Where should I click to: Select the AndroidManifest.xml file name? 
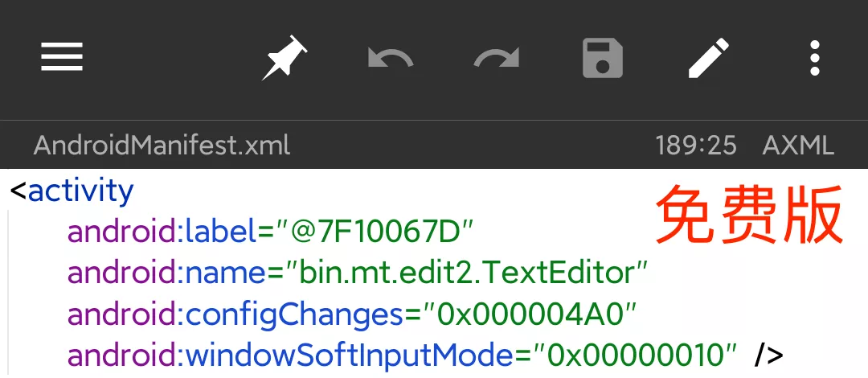(162, 146)
